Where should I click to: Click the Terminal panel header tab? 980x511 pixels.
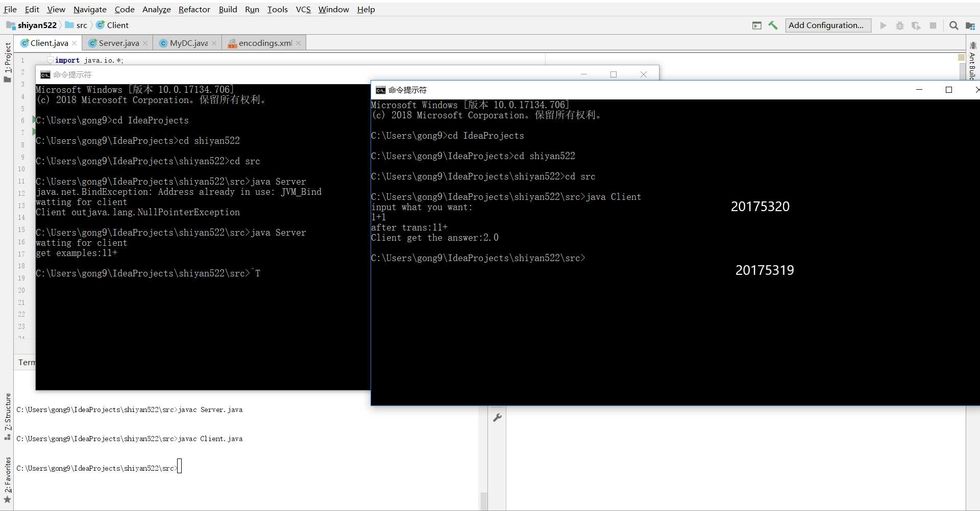pyautogui.click(x=27, y=362)
